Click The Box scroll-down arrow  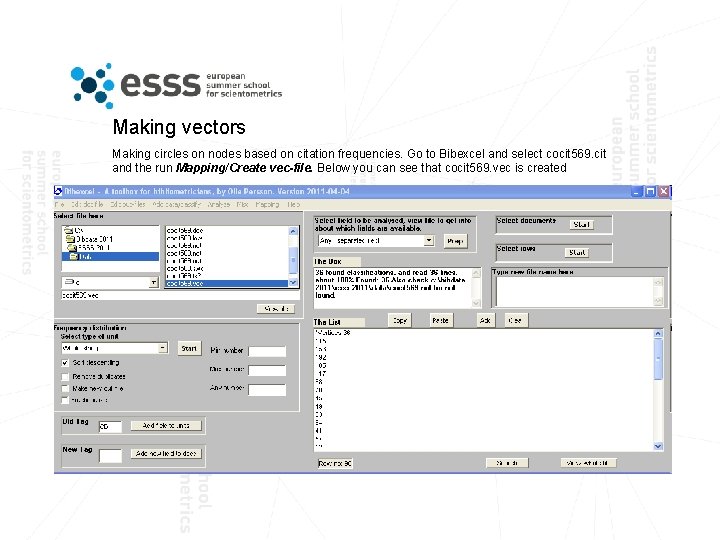coord(476,303)
